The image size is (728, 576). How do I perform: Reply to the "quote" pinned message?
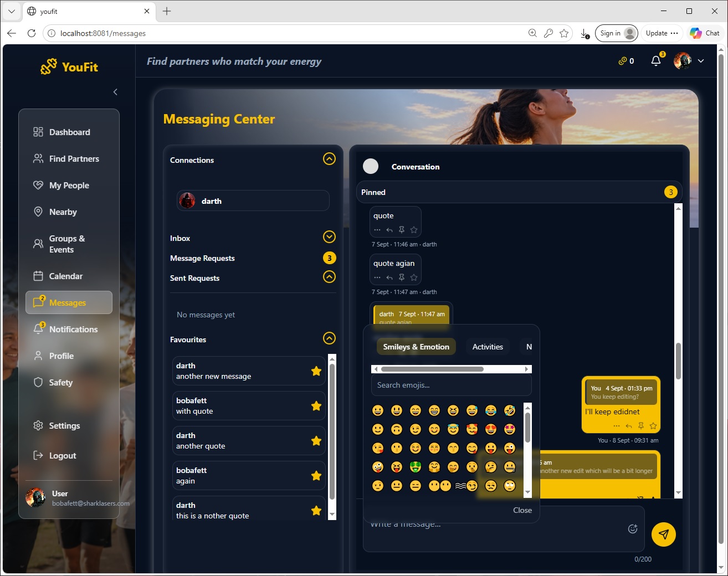click(x=389, y=230)
